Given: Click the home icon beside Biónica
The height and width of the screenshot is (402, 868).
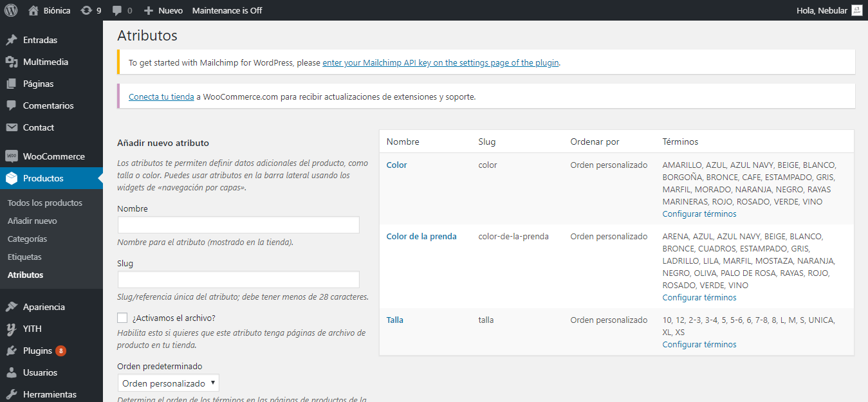Looking at the screenshot, I should tap(33, 10).
